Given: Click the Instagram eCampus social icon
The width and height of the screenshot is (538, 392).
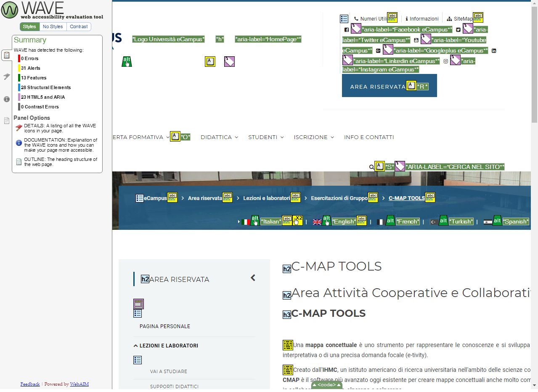Looking at the screenshot, I should pyautogui.click(x=446, y=61).
